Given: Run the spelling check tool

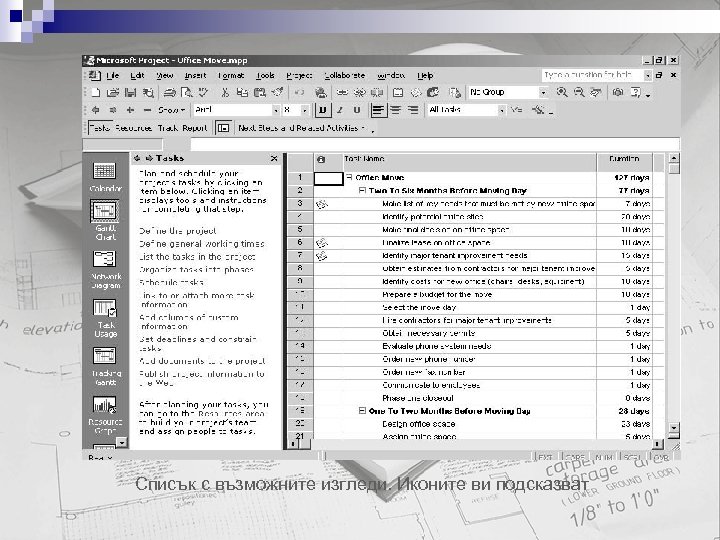Looking at the screenshot, I should click(x=203, y=93).
